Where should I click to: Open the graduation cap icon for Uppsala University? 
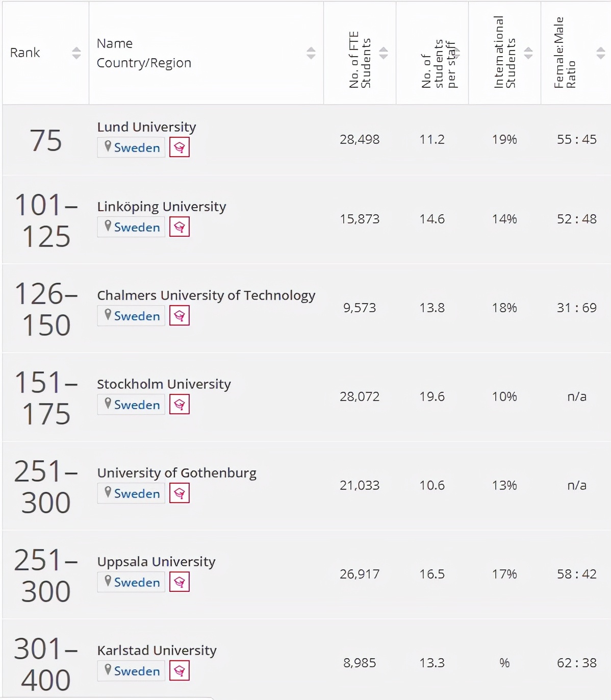pyautogui.click(x=179, y=582)
